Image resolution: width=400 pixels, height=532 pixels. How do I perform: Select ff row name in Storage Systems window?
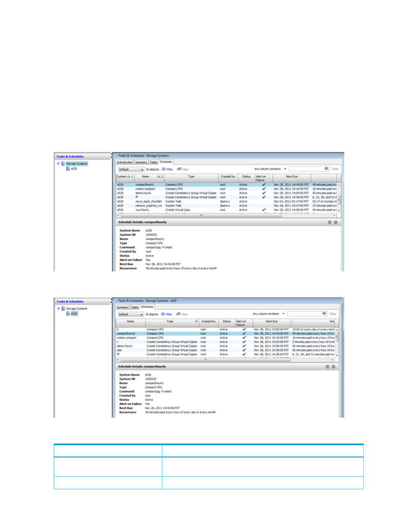(137, 197)
